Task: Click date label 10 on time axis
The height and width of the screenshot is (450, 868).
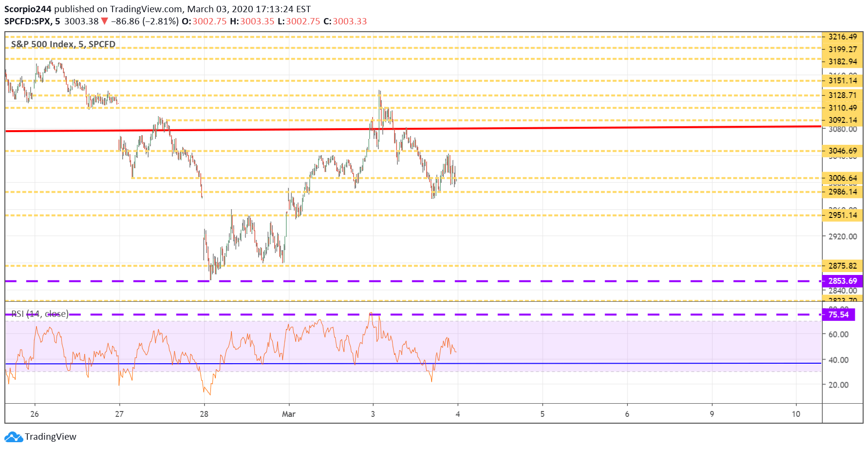Action: [796, 414]
